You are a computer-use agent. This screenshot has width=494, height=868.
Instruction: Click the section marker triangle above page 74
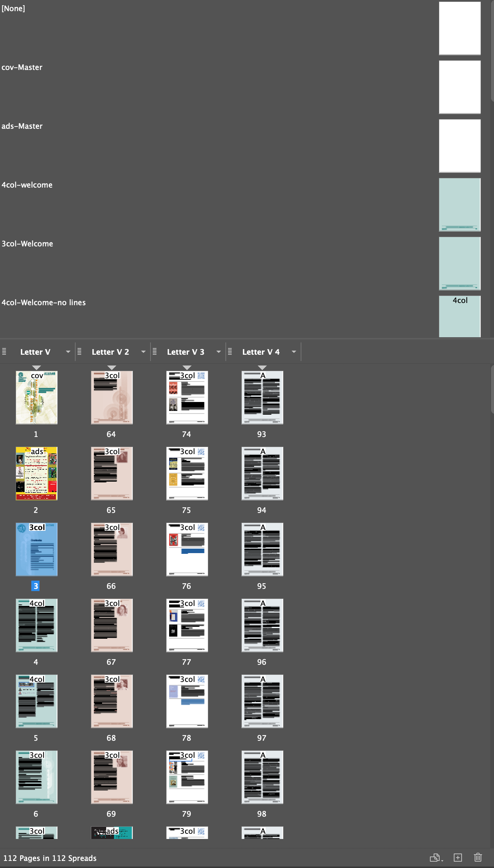[x=187, y=368]
